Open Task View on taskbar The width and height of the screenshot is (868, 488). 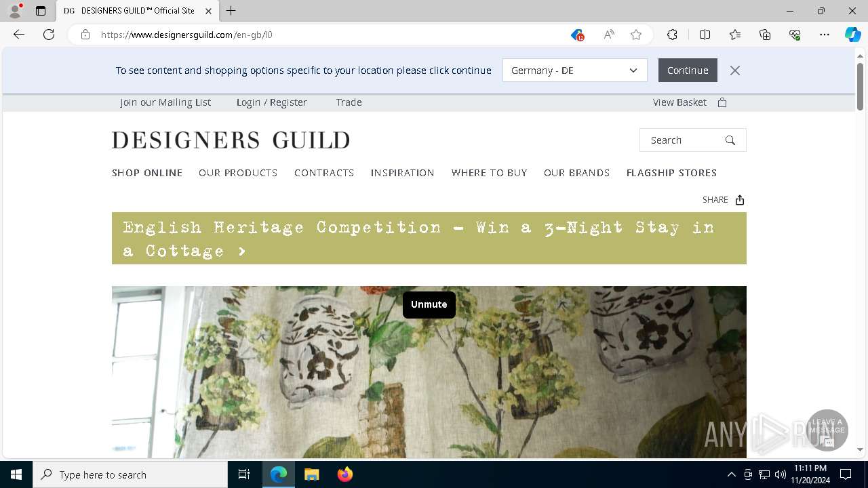click(244, 474)
